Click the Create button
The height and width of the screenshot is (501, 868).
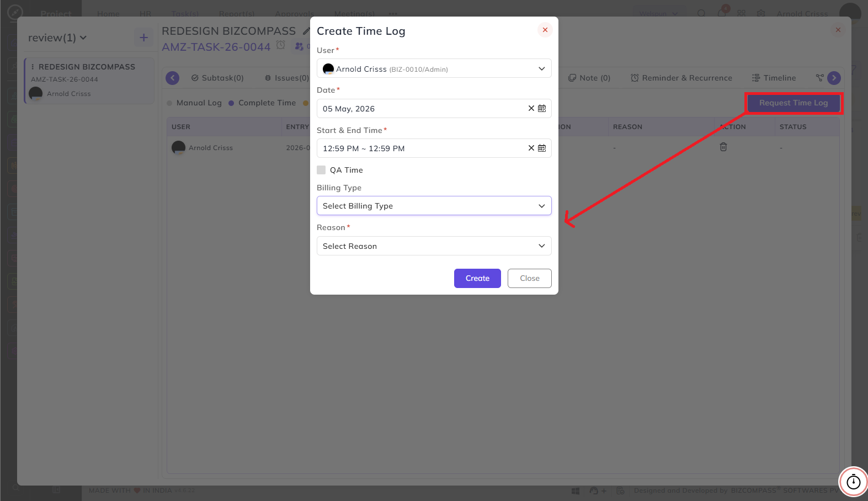(x=477, y=279)
